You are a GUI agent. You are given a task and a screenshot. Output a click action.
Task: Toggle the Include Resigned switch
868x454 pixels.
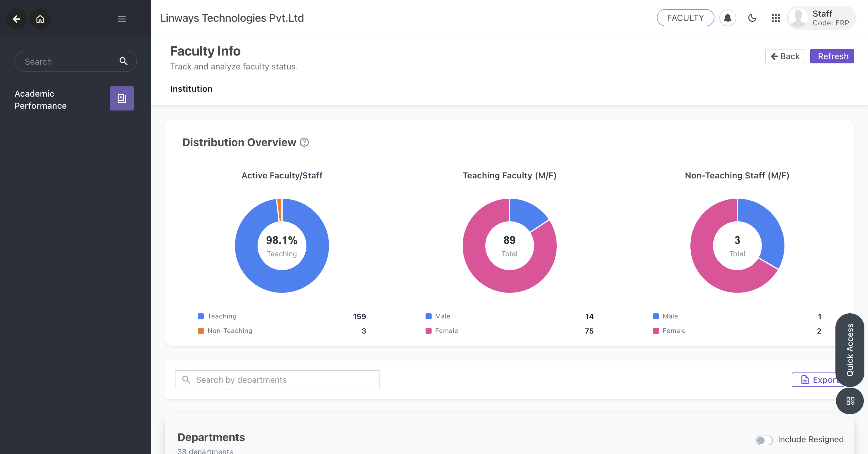764,440
